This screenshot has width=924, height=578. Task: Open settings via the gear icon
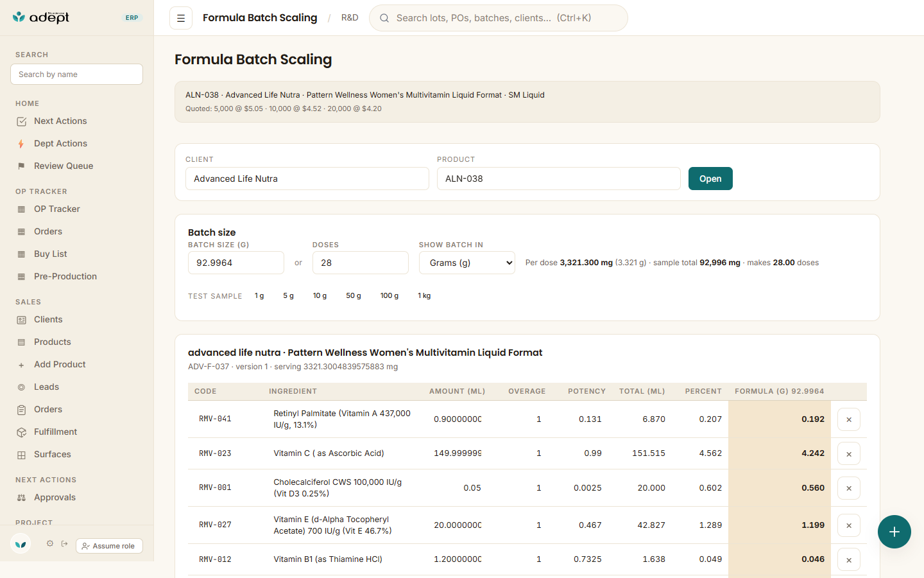click(x=50, y=543)
